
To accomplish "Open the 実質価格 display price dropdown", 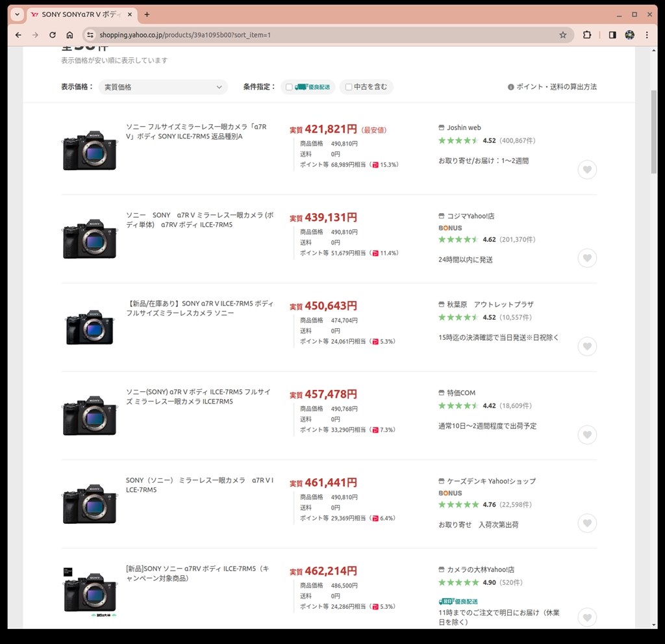I will click(163, 87).
